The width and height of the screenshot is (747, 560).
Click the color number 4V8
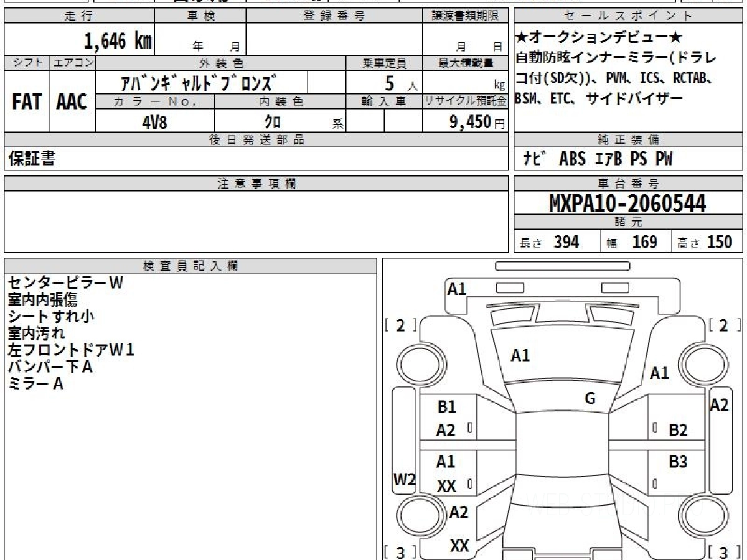[154, 122]
